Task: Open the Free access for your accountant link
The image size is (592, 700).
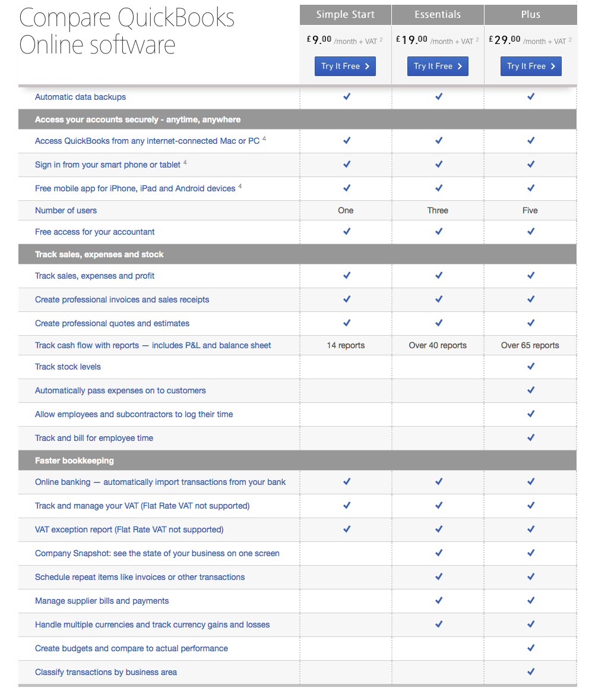Action: click(94, 232)
